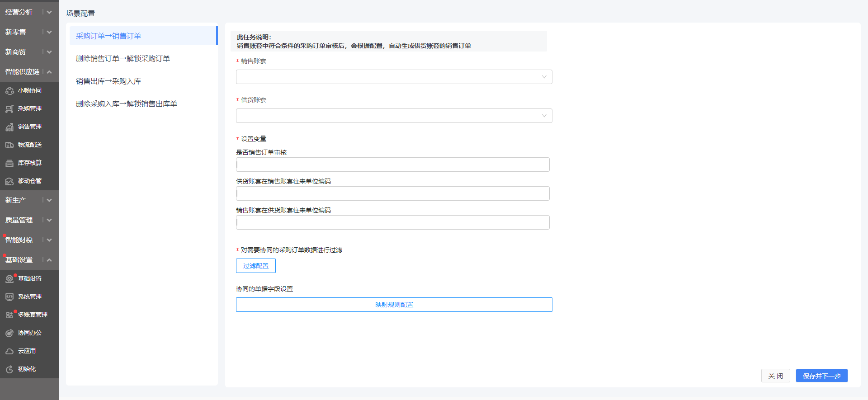Click the 对需要协同的采购订单数据进行过滤 label
This screenshot has height=400, width=868.
pos(292,250)
